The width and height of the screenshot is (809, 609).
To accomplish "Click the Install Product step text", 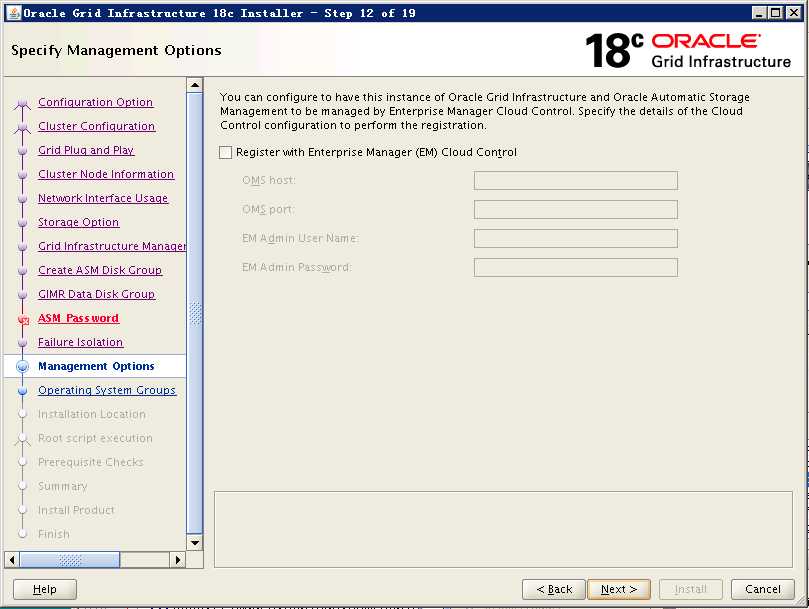I will (x=76, y=510).
